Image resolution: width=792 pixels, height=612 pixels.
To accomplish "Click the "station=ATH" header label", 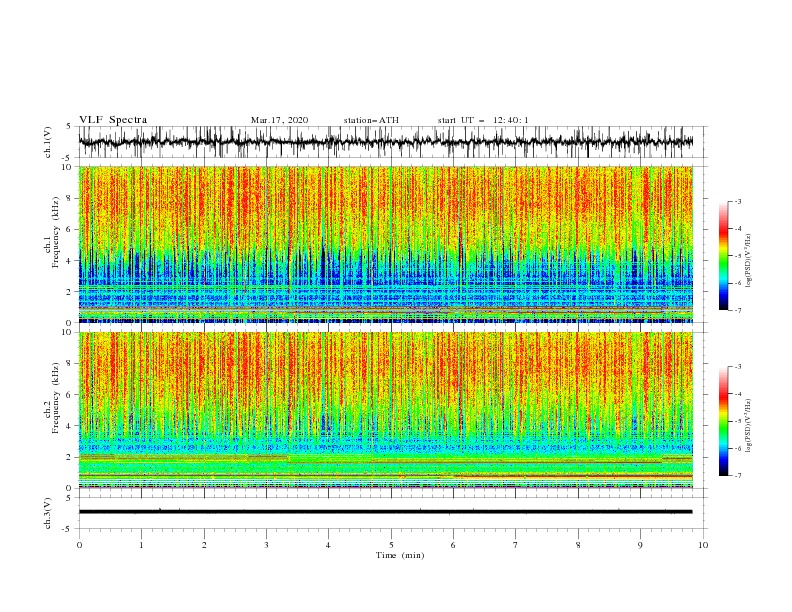I will [x=371, y=120].
